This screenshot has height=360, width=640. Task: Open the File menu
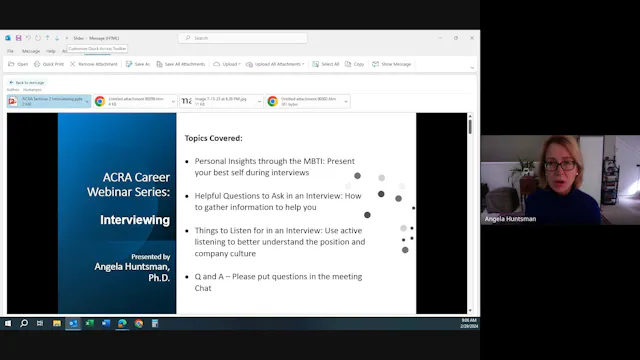click(10, 51)
